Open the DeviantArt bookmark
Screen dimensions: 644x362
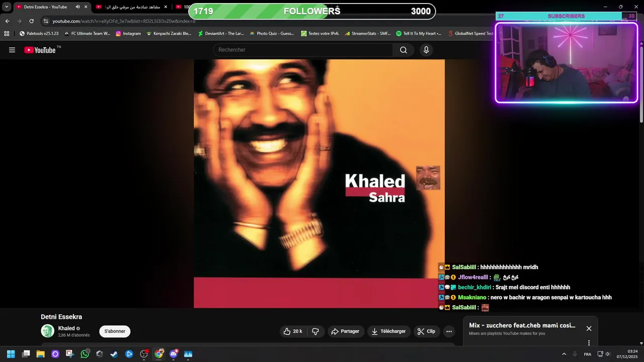(221, 33)
